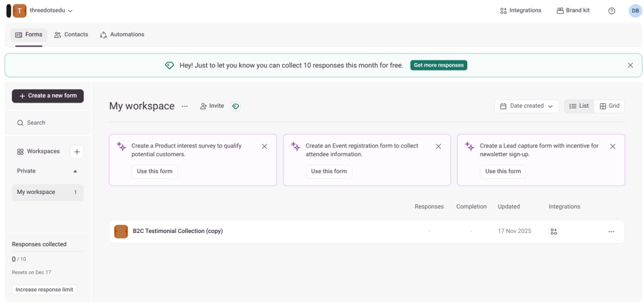
Task: Collapse the Private workspaces section
Action: pos(75,171)
